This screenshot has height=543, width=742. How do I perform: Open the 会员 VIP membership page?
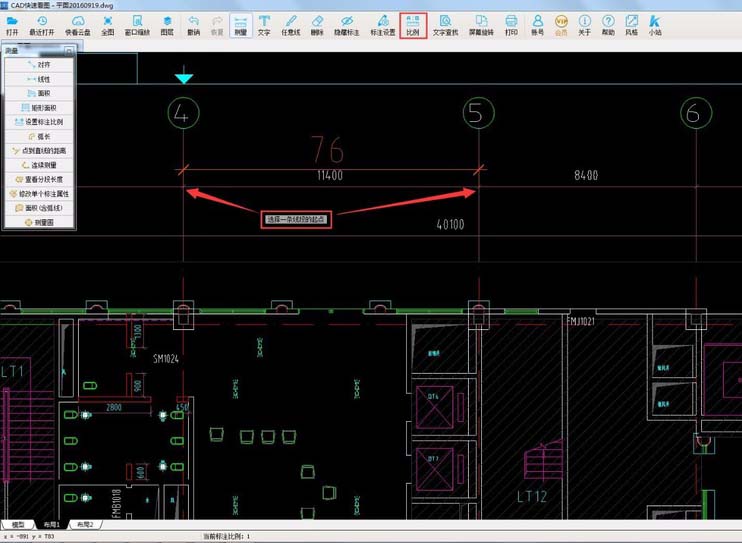click(561, 25)
